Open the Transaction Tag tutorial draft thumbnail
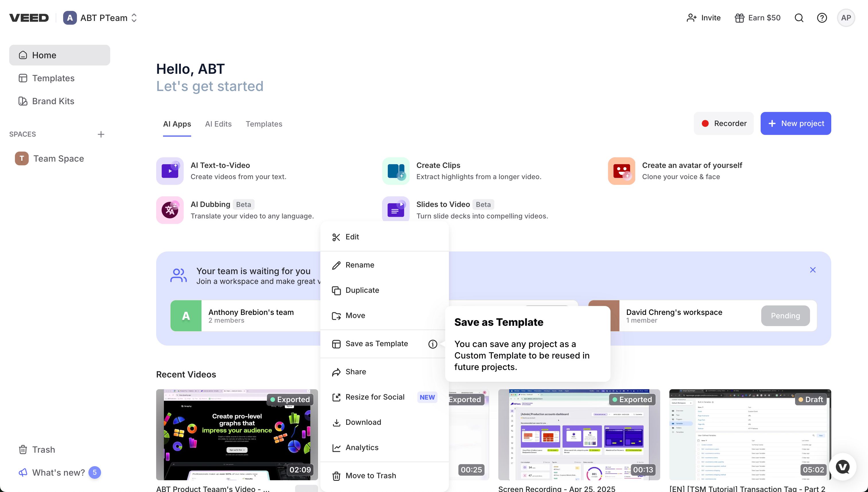 750,435
